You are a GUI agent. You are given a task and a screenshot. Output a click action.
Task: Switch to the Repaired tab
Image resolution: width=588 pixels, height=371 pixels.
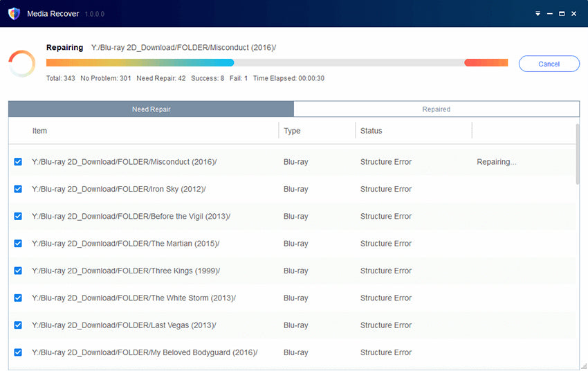pos(436,109)
